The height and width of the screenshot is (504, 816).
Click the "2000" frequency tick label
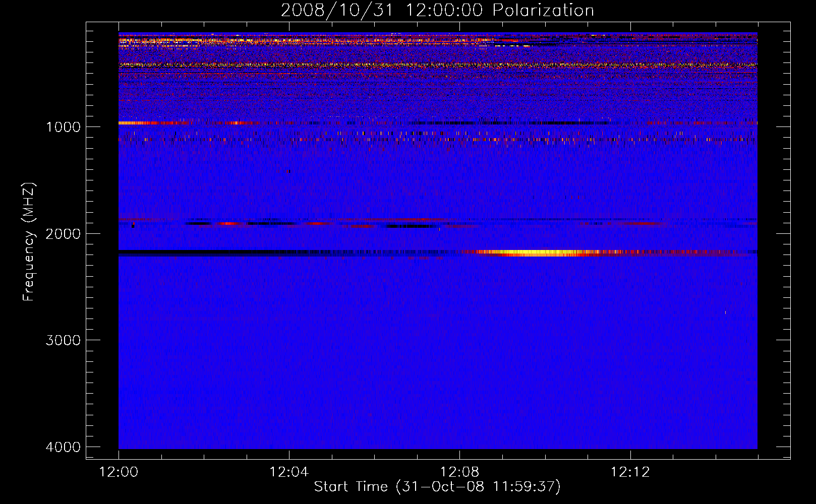pos(63,233)
